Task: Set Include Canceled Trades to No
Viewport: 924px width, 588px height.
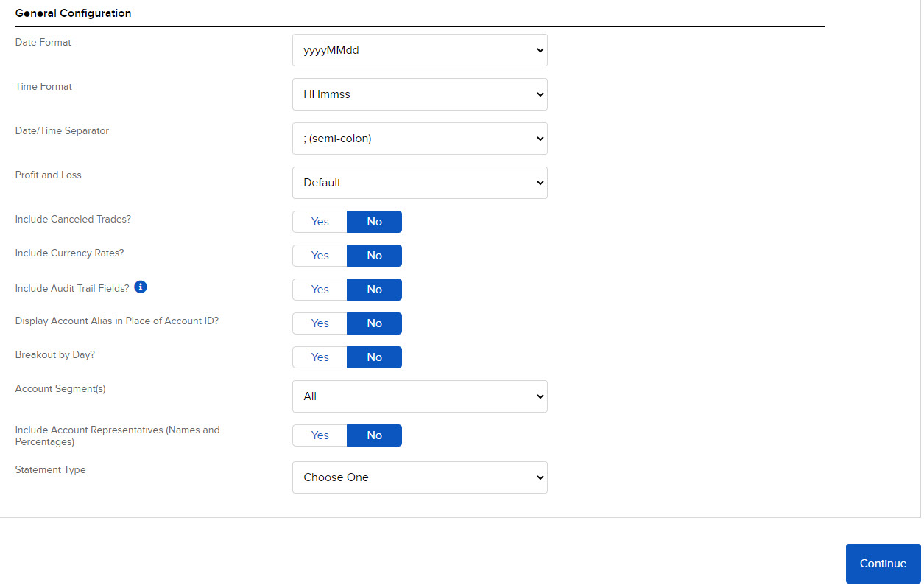Action: 374,221
